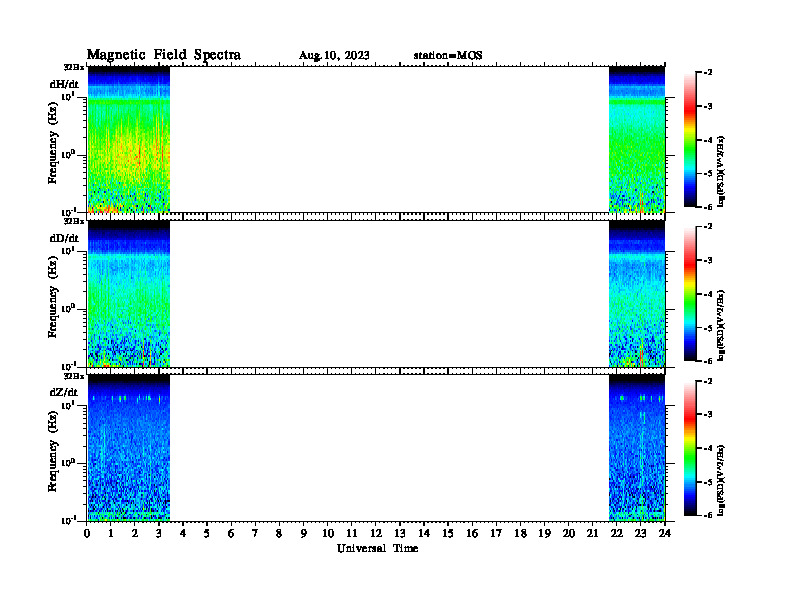Click the "32Hz" label of the dZ/dt panel

pyautogui.click(x=74, y=376)
